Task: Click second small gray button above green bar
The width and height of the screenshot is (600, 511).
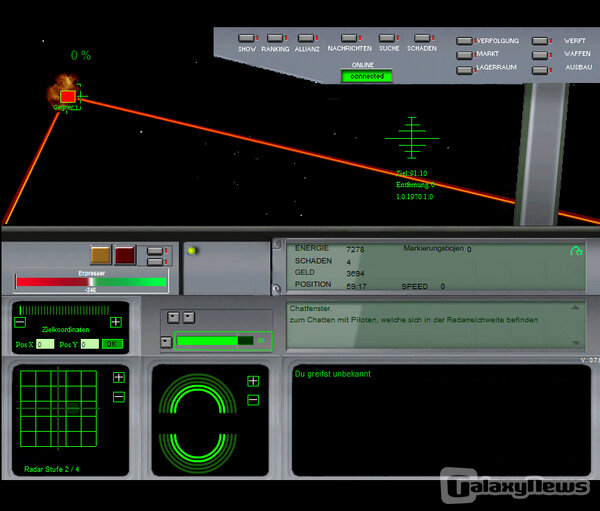Action: (x=189, y=317)
